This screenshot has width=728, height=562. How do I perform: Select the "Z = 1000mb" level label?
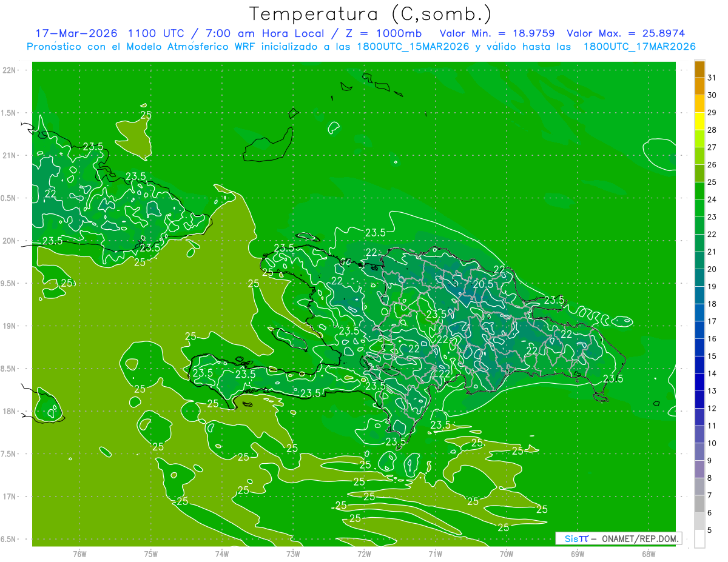[x=385, y=33]
